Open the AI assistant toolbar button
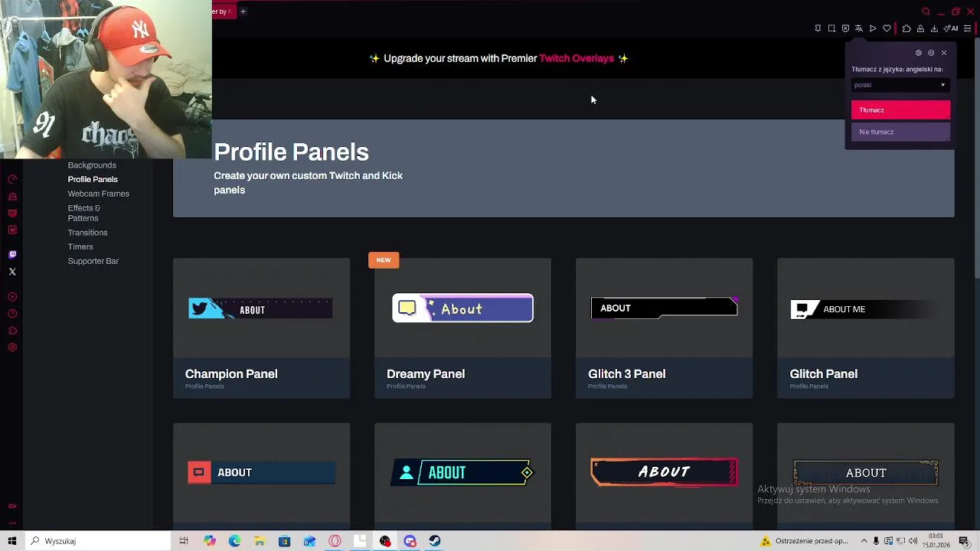This screenshot has height=551, width=980. (x=952, y=28)
